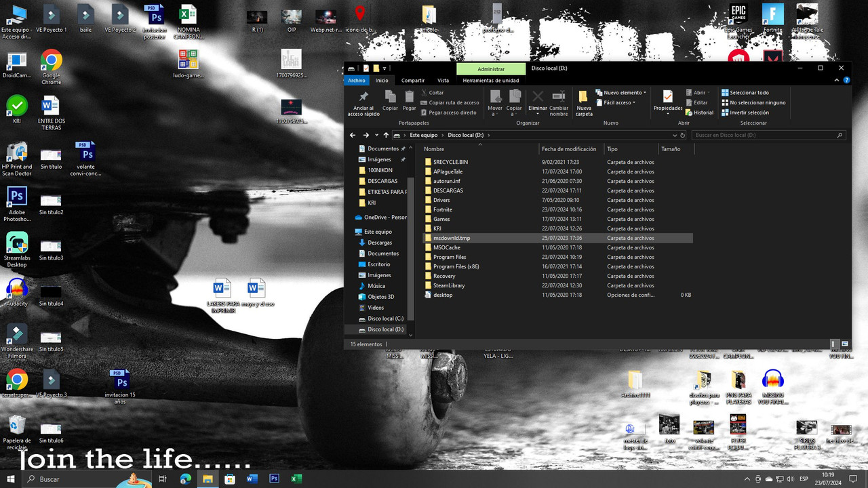Open Photoshop from the taskbar
868x488 pixels.
coord(274,479)
